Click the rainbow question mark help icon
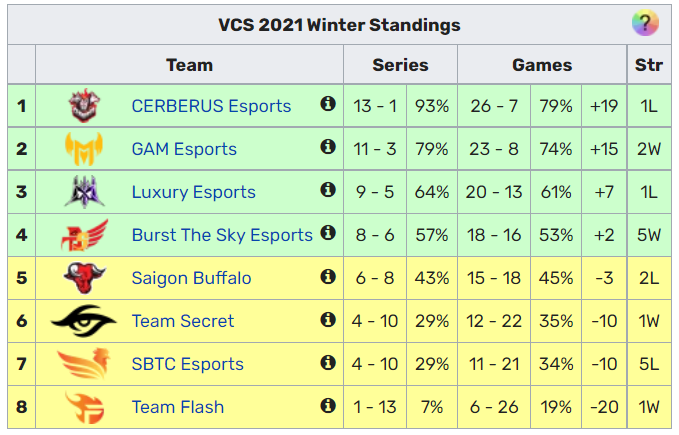679x435 pixels. (645, 23)
